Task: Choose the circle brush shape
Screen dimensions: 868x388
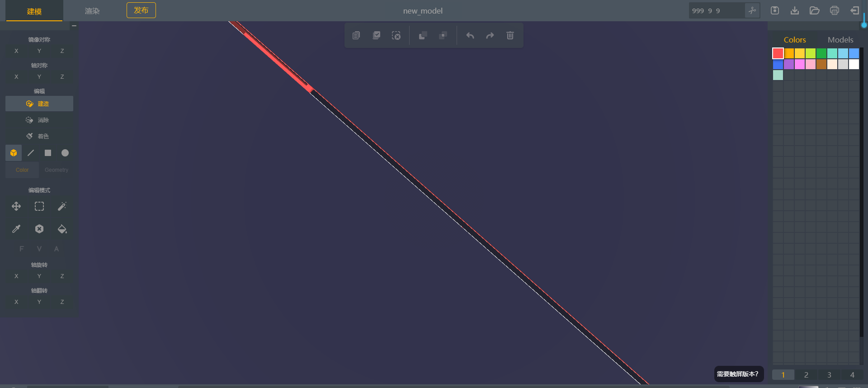Action: click(x=65, y=153)
